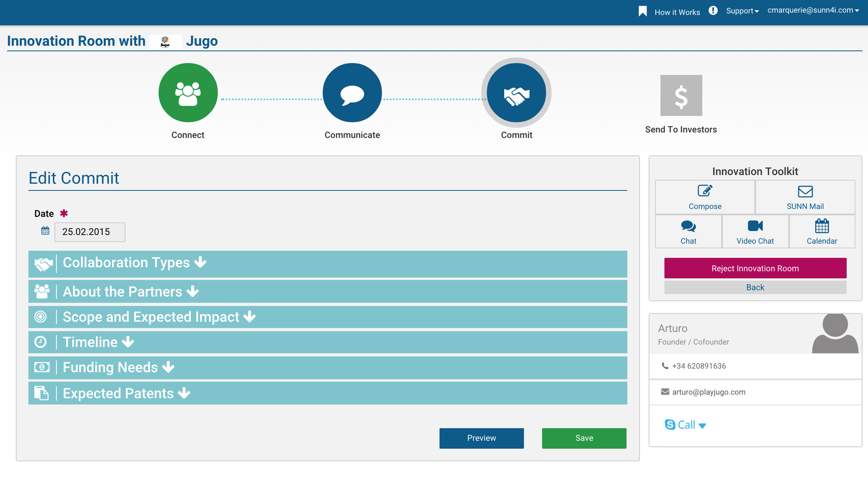Click the Jugo company name in title
Image resolution: width=868 pixels, height=481 pixels.
[x=202, y=41]
